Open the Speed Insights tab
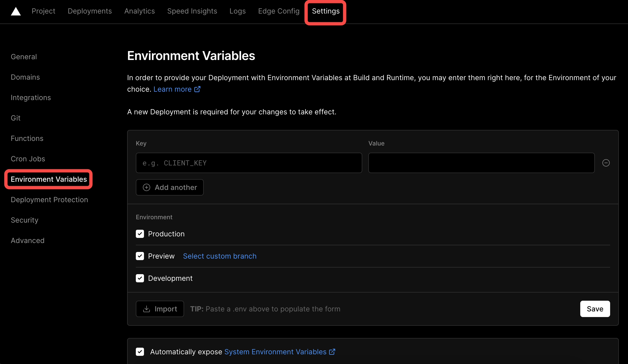Screen dimensions: 628x364 tap(192, 11)
